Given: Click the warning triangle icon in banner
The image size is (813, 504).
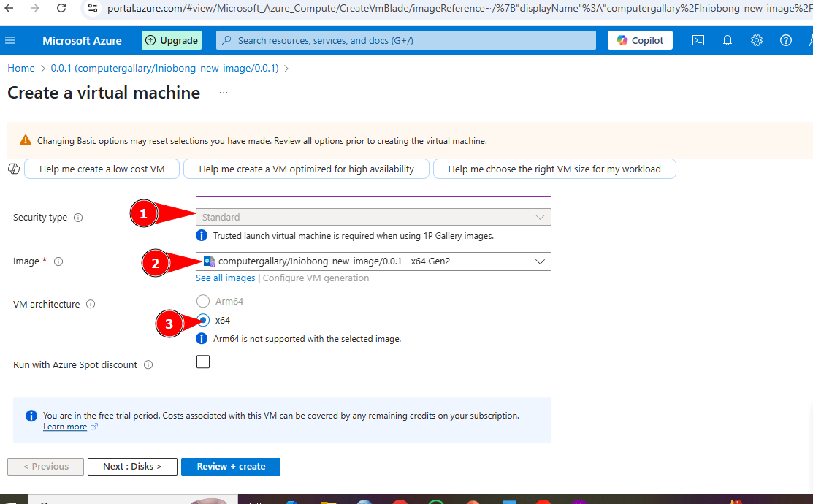Looking at the screenshot, I should 25,140.
